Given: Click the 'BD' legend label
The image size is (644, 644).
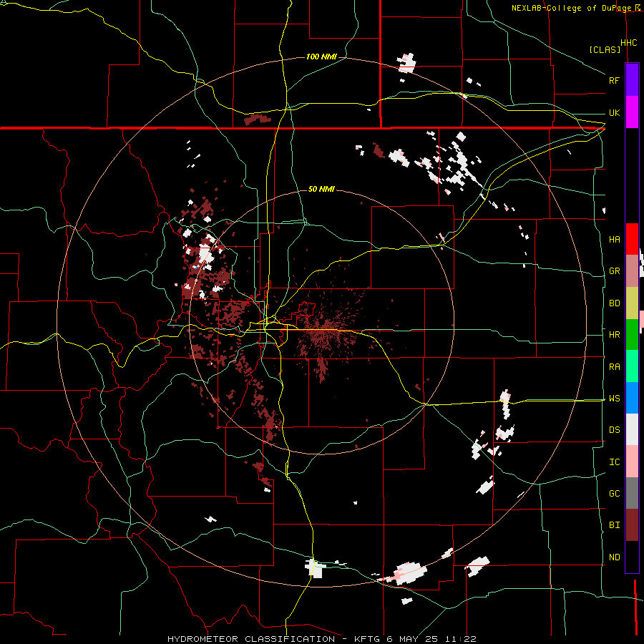Looking at the screenshot, I should tap(614, 303).
